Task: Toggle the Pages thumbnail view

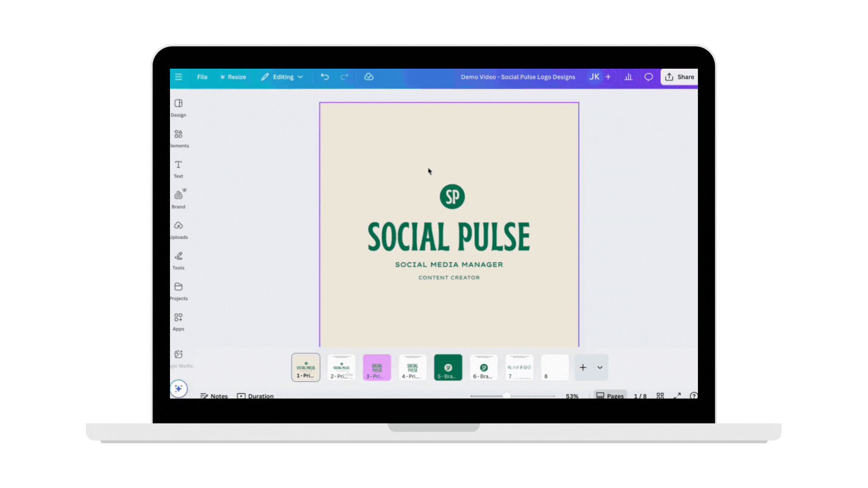Action: coord(610,395)
